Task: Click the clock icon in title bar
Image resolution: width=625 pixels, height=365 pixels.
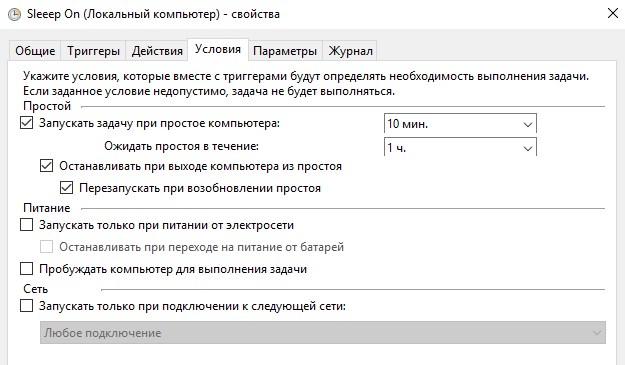Action: pos(15,14)
